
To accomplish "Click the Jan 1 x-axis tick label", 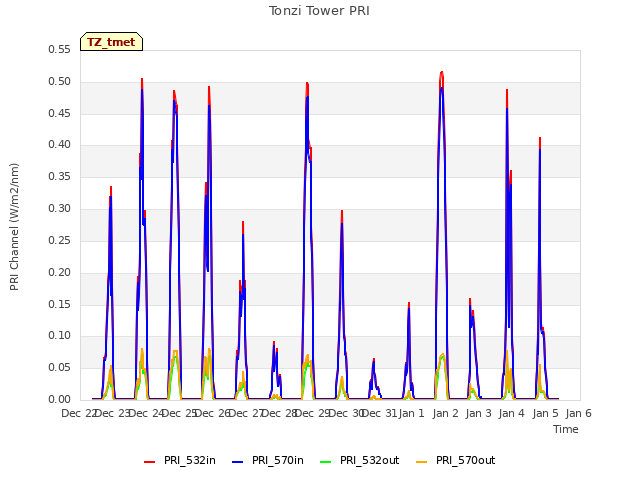I will tap(411, 413).
